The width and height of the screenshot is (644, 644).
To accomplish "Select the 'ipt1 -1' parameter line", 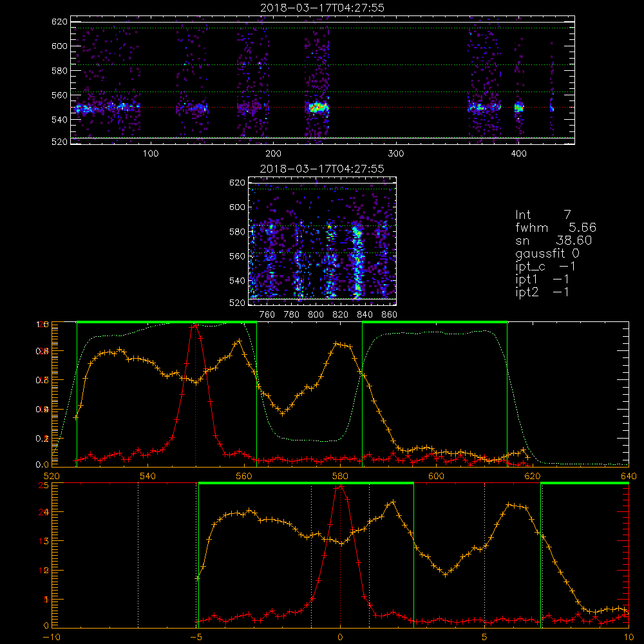I will [x=542, y=279].
